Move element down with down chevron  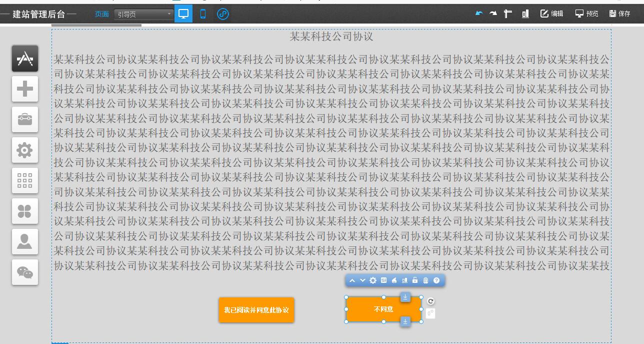pos(362,280)
